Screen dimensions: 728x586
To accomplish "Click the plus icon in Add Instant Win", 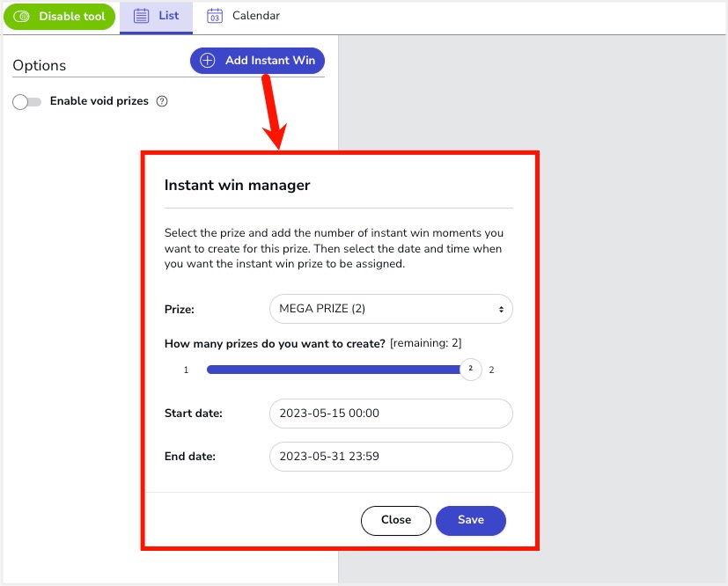I will coord(208,61).
